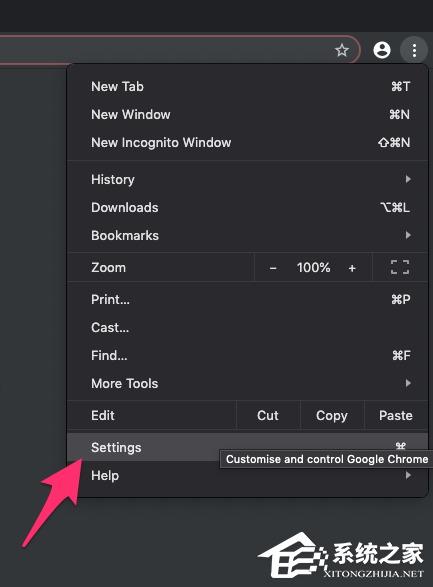Choose Print... from the menu
The image size is (433, 587).
pos(247,299)
